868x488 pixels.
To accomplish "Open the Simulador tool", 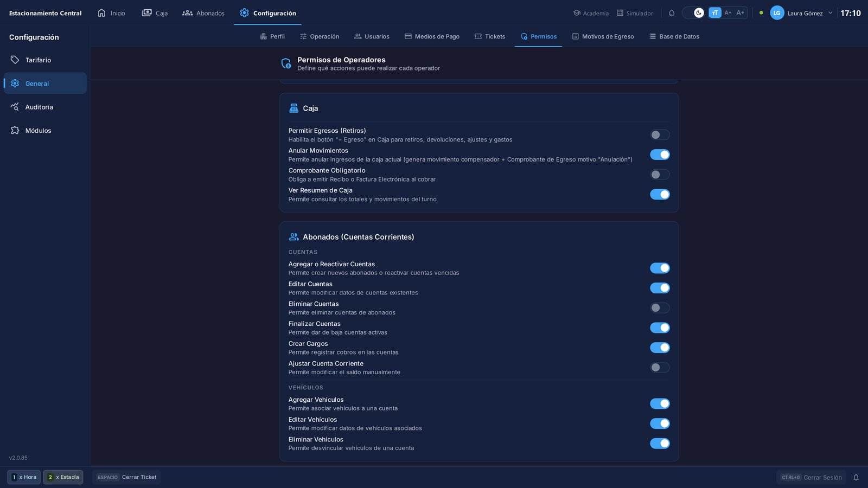I will tap(635, 13).
